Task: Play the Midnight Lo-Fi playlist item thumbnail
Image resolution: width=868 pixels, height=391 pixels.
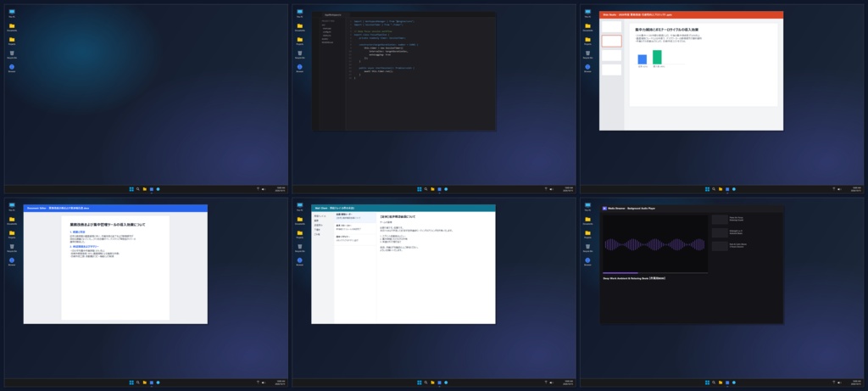Action: point(720,232)
